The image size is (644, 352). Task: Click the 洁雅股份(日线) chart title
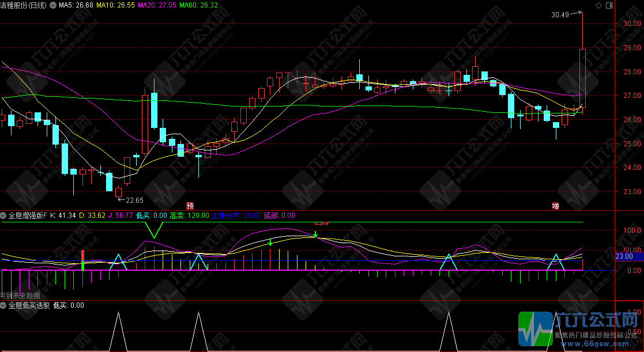click(23, 5)
